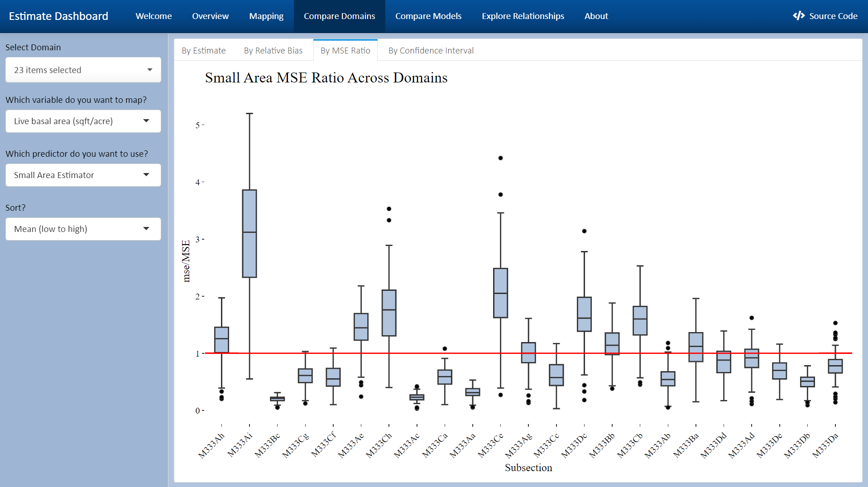Click the x-axis label M333Ca

[x=435, y=446]
